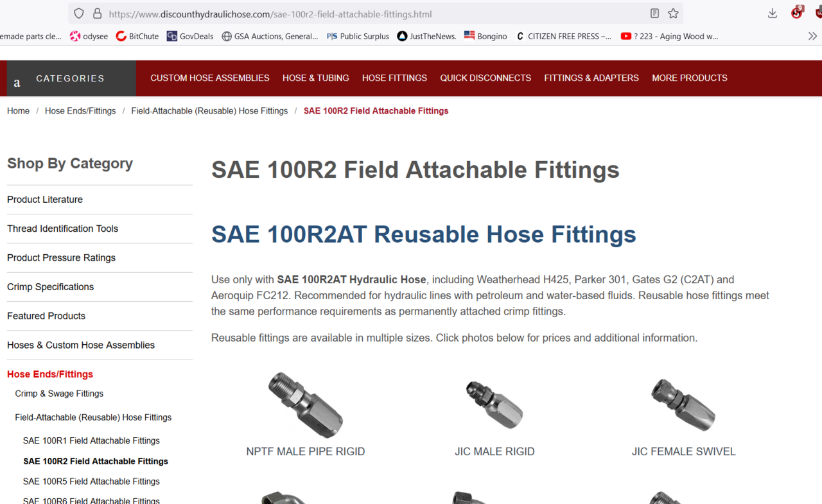The height and width of the screenshot is (504, 822).
Task: Bookmark this page with star icon
Action: click(x=673, y=13)
